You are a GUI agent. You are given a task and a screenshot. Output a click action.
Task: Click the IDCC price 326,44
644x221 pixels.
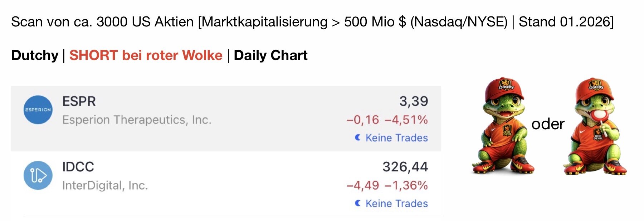(405, 167)
